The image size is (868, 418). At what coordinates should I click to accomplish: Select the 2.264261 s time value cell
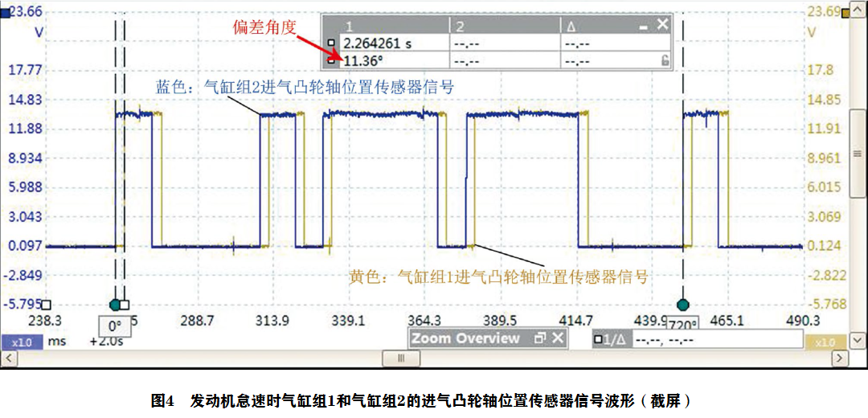[395, 43]
